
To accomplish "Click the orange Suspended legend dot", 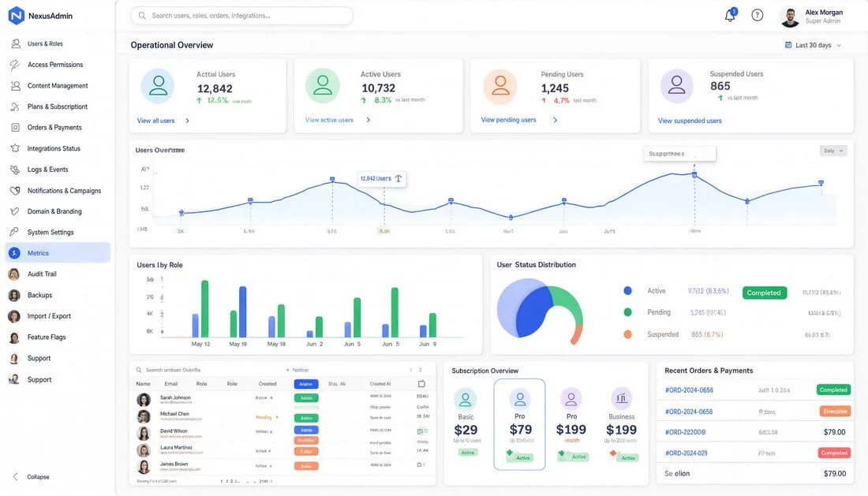I will (627, 334).
